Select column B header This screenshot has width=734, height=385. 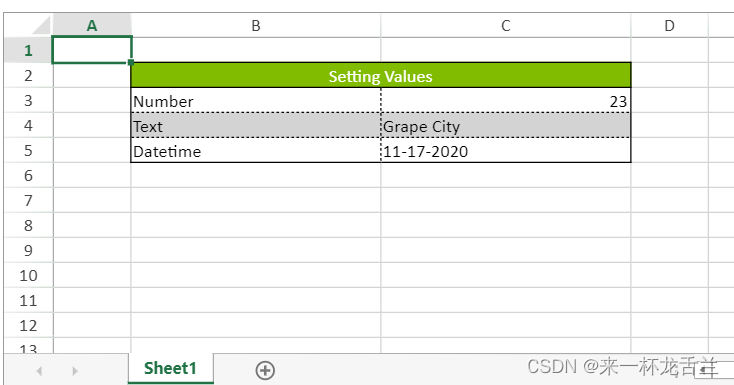256,25
